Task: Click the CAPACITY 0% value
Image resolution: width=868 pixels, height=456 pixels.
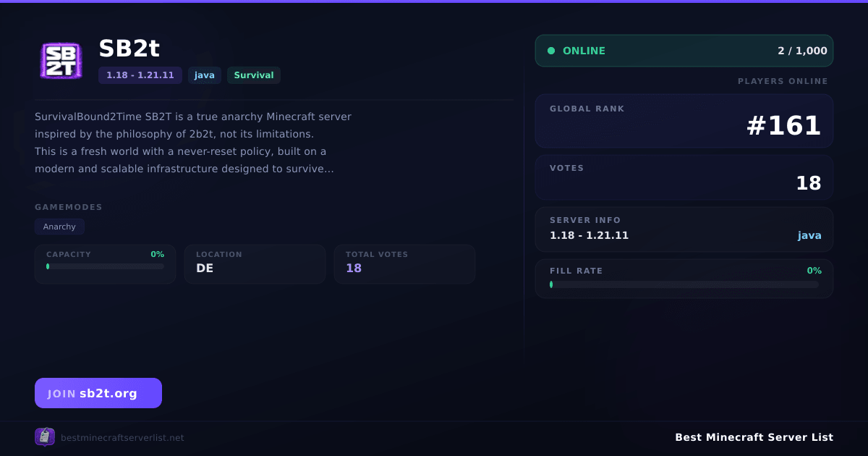Action: tap(157, 254)
